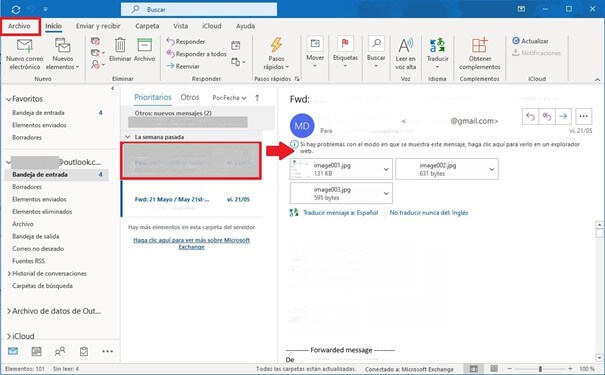
Task: Open the Etiquetas flag menu
Action: [345, 52]
